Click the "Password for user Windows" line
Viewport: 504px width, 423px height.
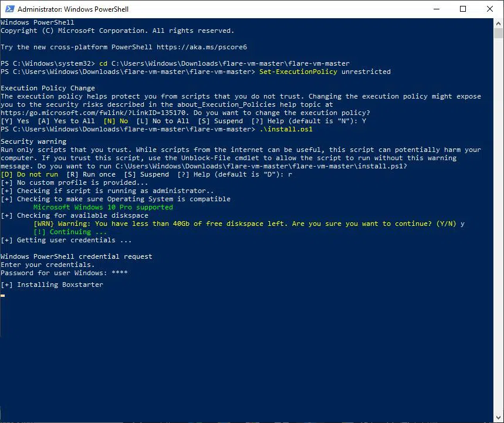click(64, 273)
